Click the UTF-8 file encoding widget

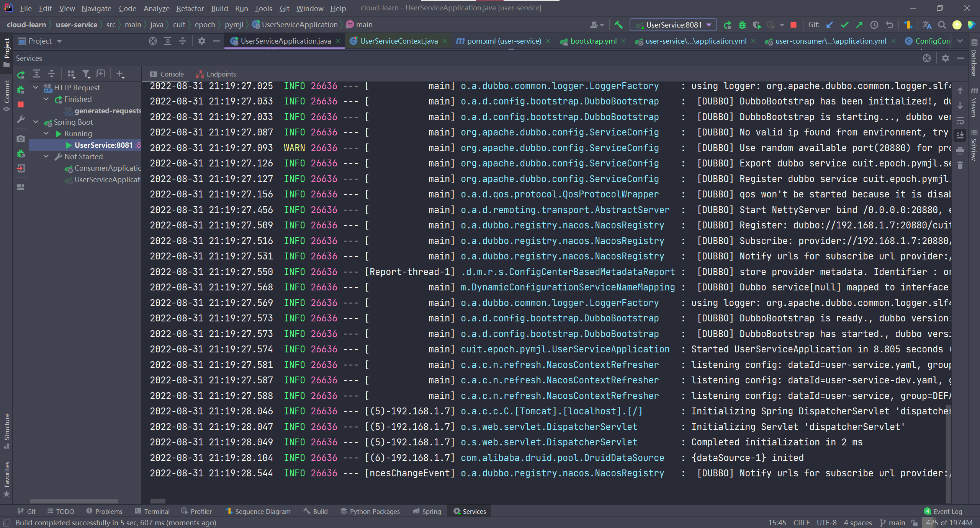coord(826,523)
